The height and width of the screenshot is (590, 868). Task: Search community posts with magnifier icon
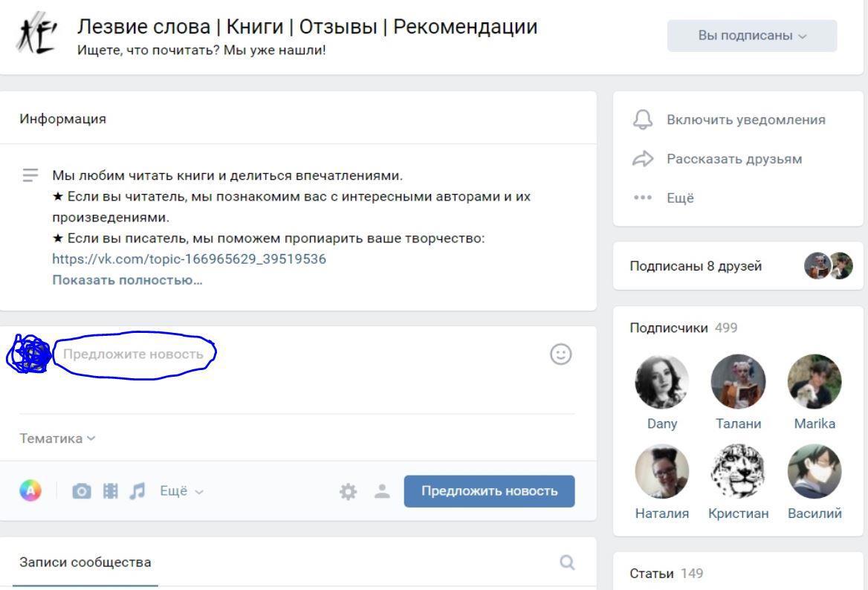(567, 563)
